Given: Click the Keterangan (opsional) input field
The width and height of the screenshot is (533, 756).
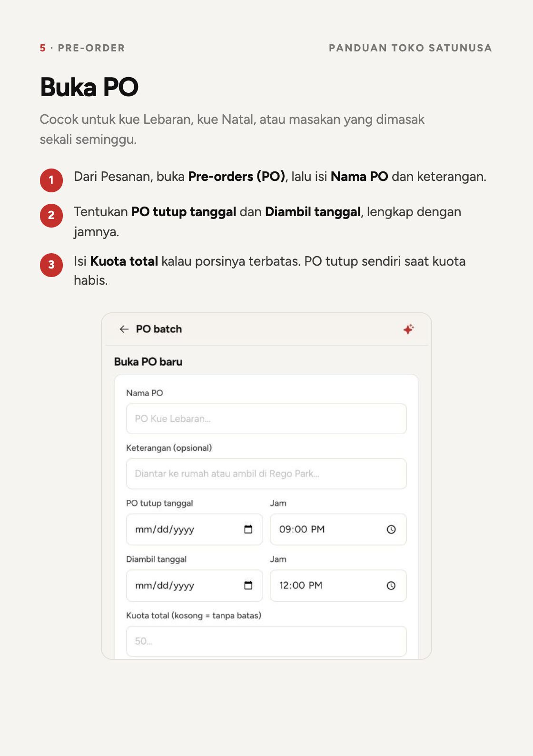Looking at the screenshot, I should [266, 474].
